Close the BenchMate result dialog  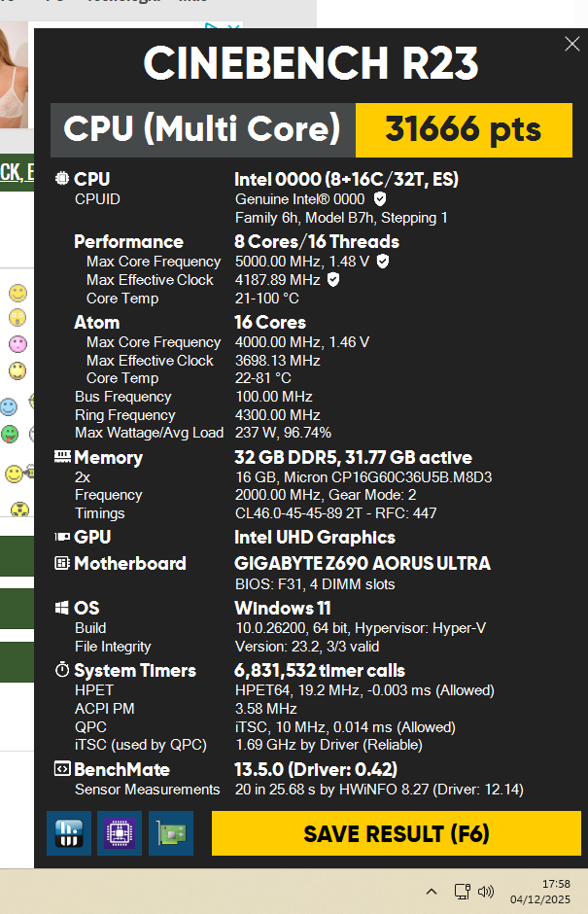tap(572, 44)
